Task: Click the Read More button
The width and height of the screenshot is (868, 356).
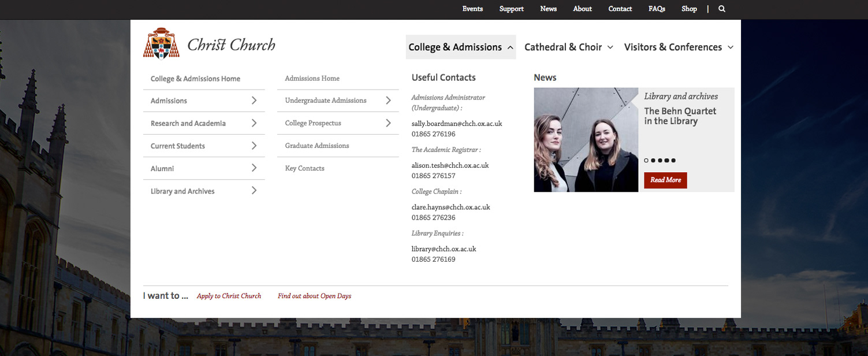Action: pos(665,180)
